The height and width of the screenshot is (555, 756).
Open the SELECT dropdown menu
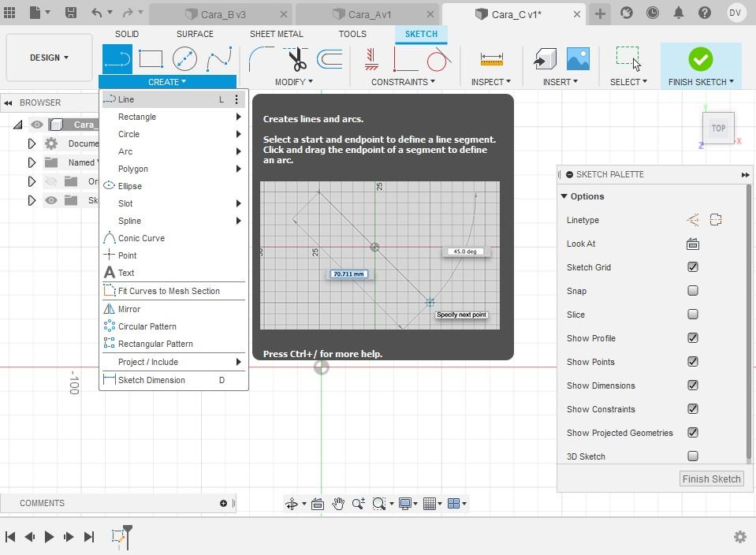(628, 82)
